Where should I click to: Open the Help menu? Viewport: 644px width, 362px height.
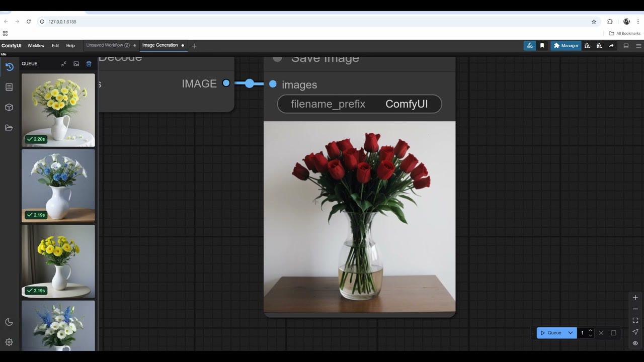click(x=70, y=46)
